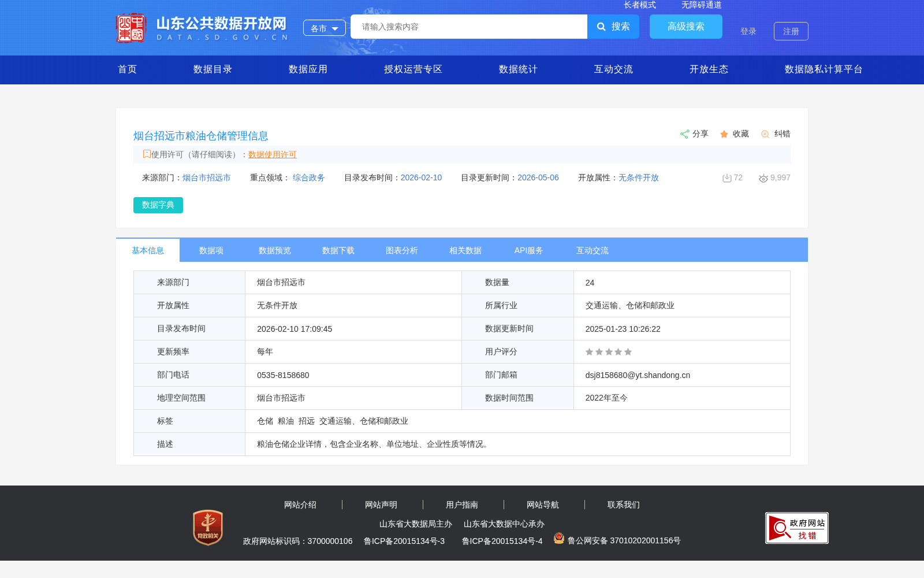Go to 首页 in navigation bar
Image resolution: width=924 pixels, height=578 pixels.
(x=128, y=69)
